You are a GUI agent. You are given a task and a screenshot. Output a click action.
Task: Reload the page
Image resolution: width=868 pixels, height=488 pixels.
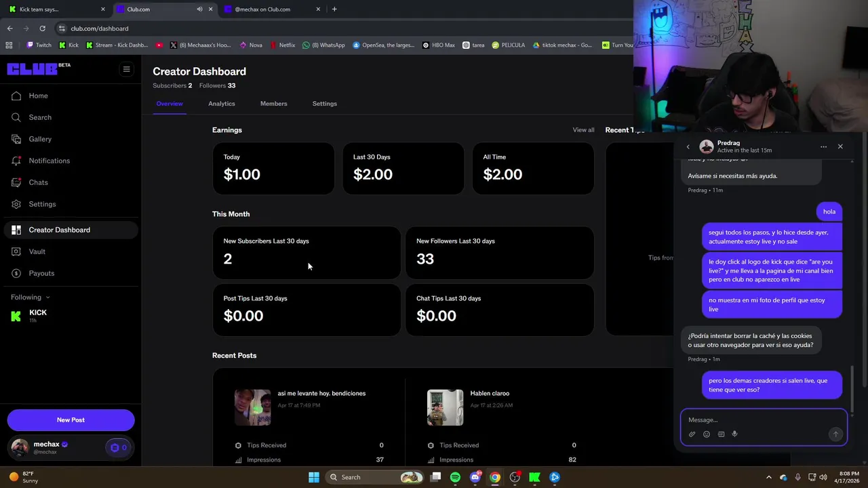tap(42, 28)
